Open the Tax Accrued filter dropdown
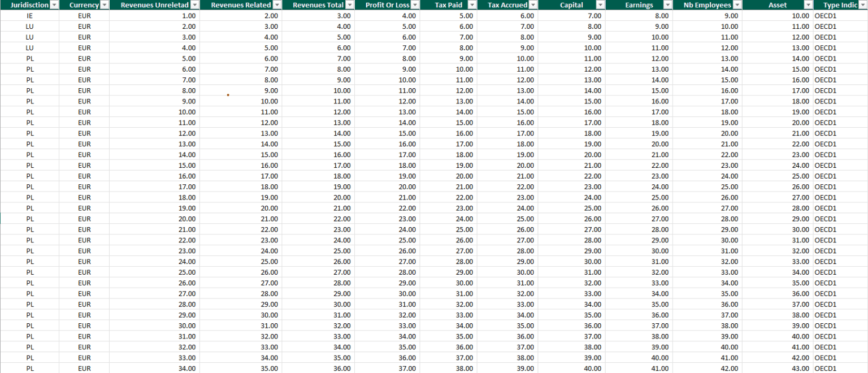 (x=532, y=5)
